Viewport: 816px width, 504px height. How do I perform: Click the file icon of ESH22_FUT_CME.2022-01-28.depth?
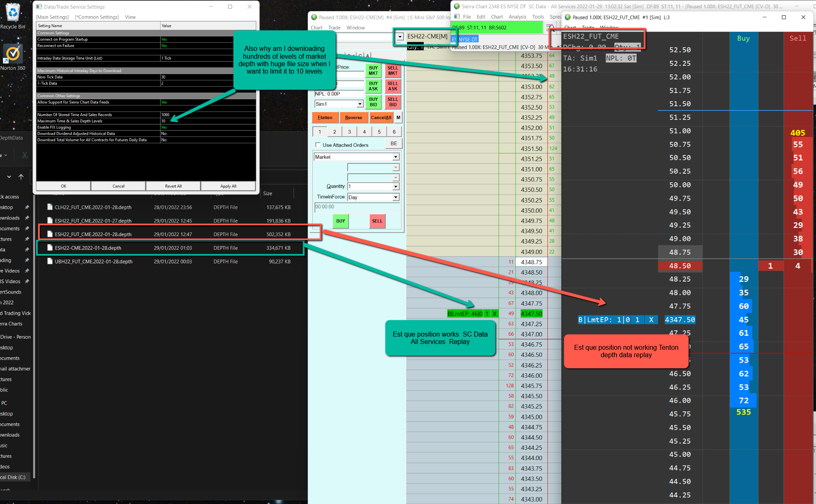click(50, 234)
